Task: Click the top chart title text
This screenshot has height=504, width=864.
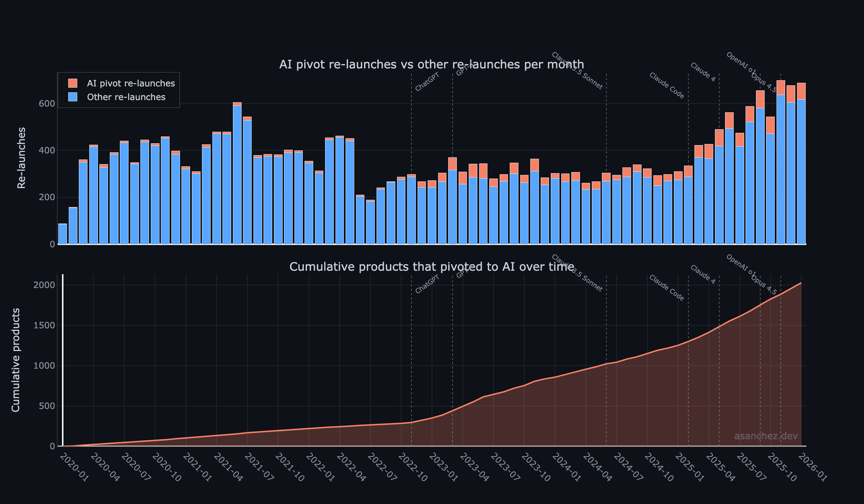Action: pyautogui.click(x=432, y=64)
